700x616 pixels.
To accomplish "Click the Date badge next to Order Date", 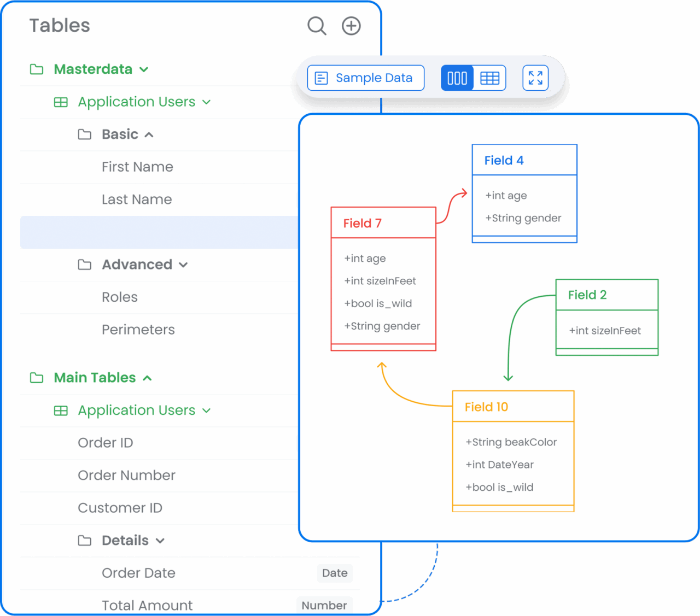I will pyautogui.click(x=335, y=573).
